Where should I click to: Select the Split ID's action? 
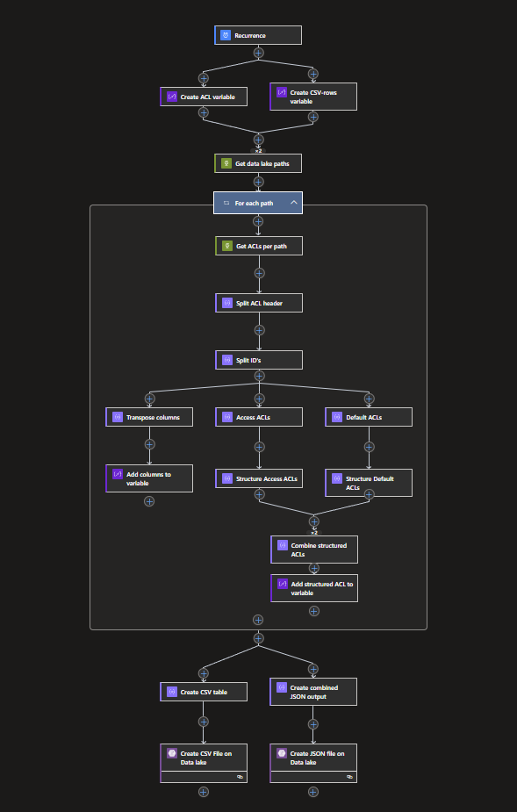[259, 360]
